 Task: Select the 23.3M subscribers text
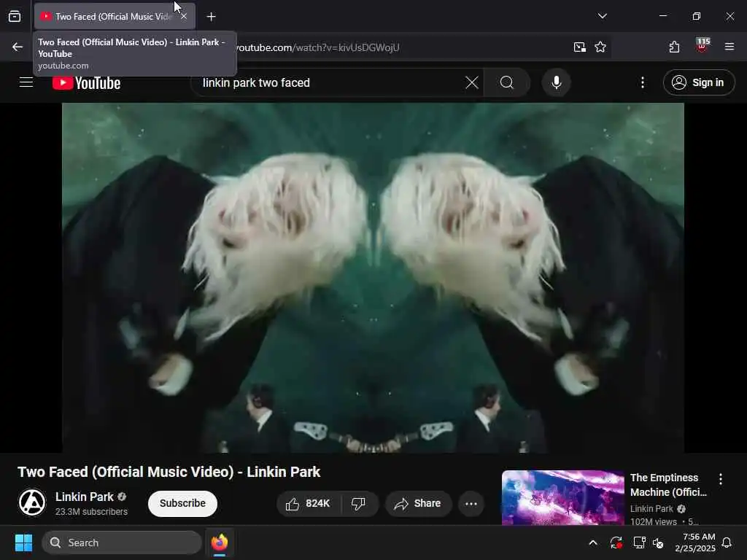[91, 511]
